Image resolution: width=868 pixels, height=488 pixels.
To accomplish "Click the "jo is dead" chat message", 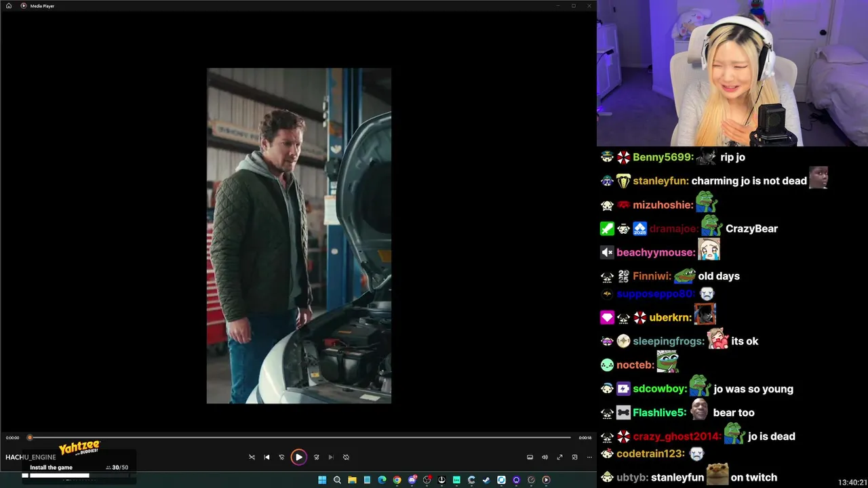I will click(x=772, y=436).
